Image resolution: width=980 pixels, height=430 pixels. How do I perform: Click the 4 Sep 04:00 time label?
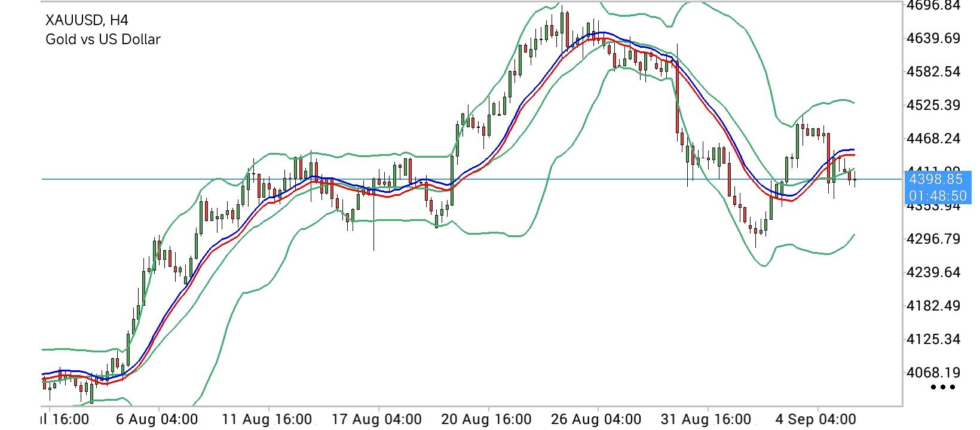[817, 419]
